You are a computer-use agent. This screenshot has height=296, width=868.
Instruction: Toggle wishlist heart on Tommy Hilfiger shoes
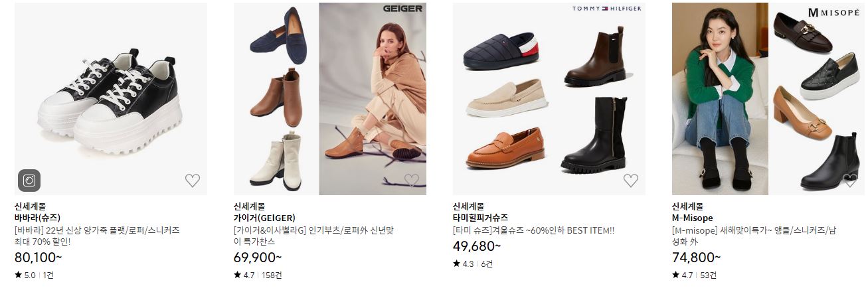pos(631,180)
